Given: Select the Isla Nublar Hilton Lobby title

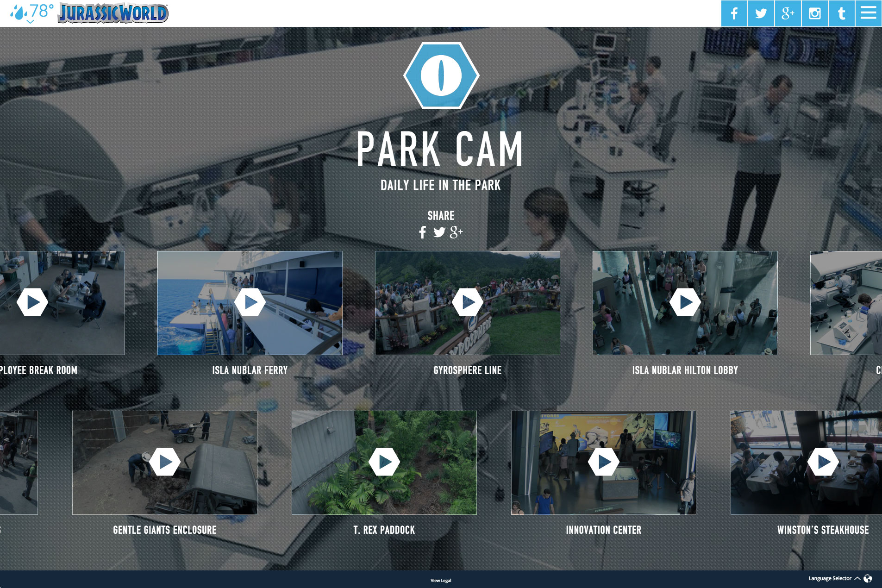Looking at the screenshot, I should (685, 370).
